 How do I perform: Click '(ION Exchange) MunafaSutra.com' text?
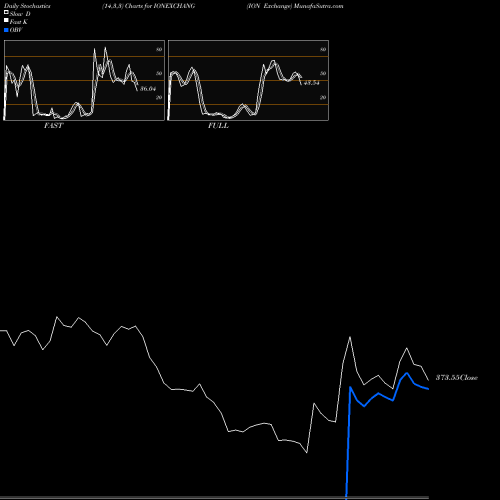point(295,6)
